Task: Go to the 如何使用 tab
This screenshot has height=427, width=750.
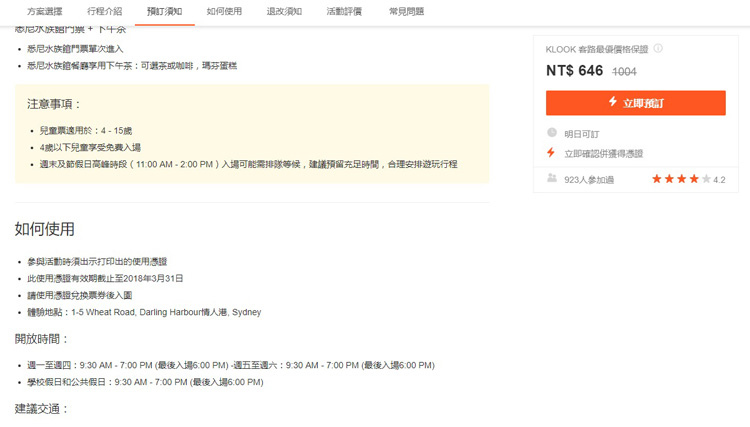Action: [x=224, y=11]
